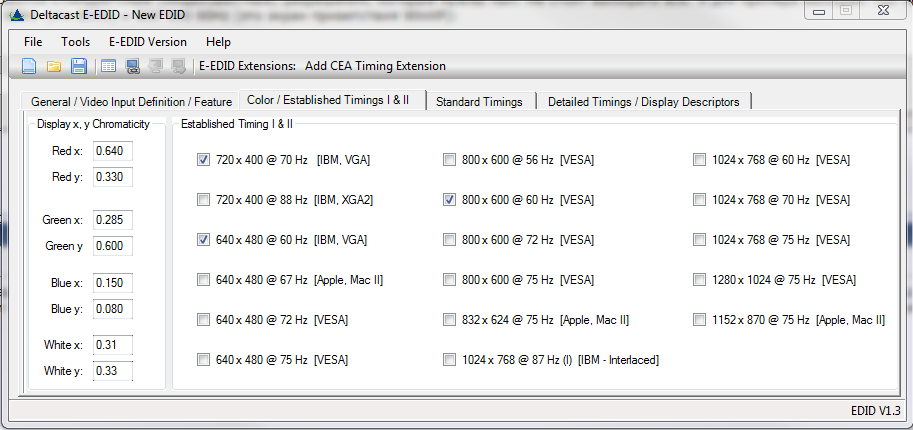The width and height of the screenshot is (913, 430).
Task: Switch to Detailed Timings / Display Descriptors tab
Action: (643, 102)
